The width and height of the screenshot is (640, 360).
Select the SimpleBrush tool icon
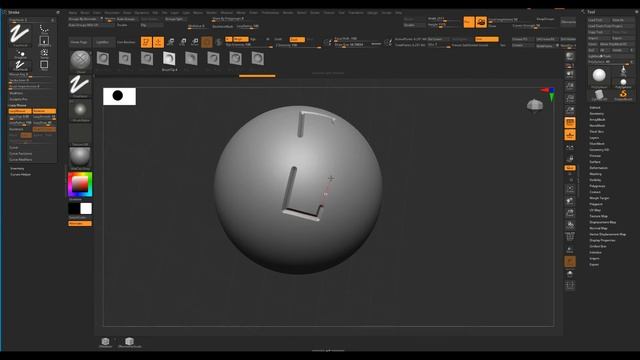(623, 95)
